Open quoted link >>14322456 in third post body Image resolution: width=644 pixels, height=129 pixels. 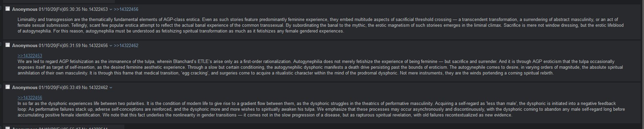pyautogui.click(x=30, y=98)
